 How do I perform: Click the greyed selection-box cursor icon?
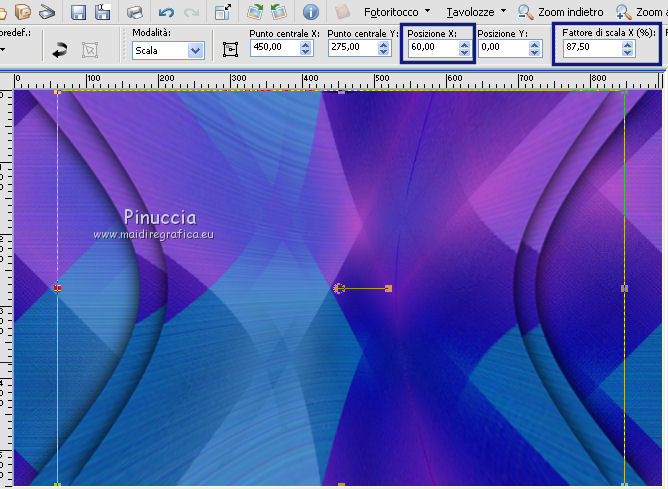[89, 50]
